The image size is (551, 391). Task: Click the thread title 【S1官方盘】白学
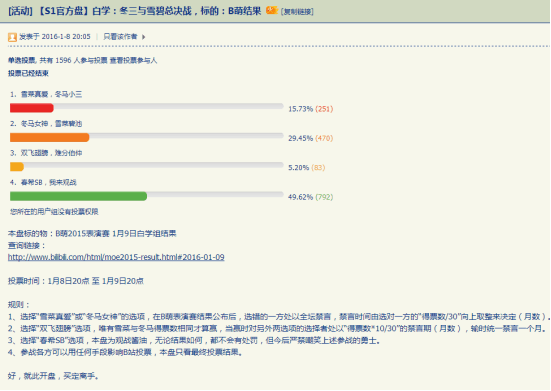click(149, 11)
